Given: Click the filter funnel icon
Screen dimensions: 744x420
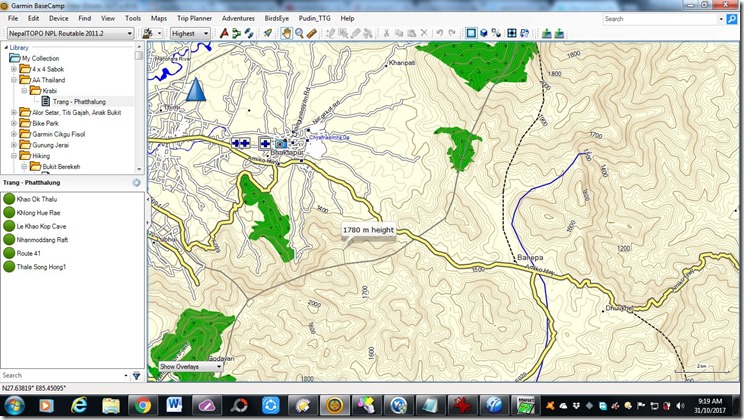Looking at the screenshot, I should coord(137,375).
